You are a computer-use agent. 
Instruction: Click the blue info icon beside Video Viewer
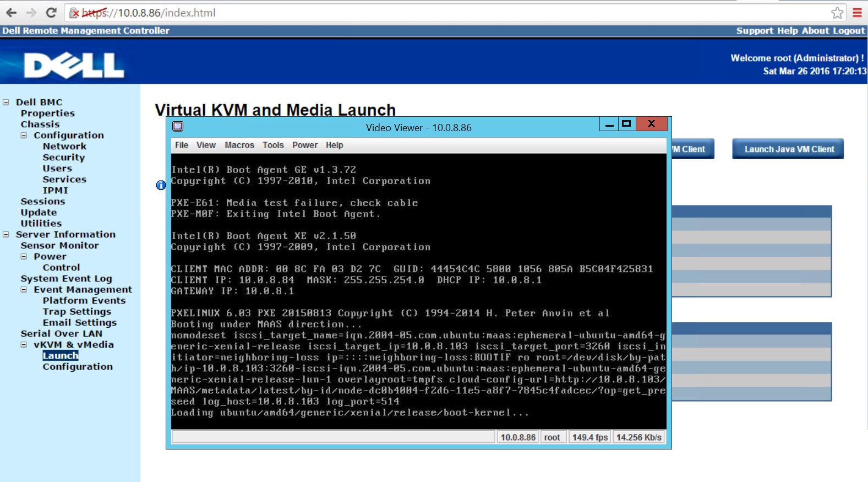pos(161,185)
